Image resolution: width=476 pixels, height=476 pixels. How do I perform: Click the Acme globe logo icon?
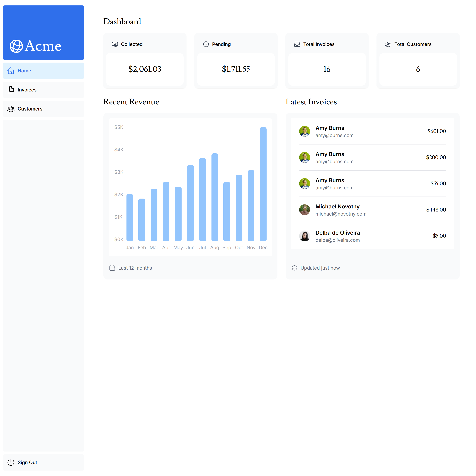click(16, 46)
